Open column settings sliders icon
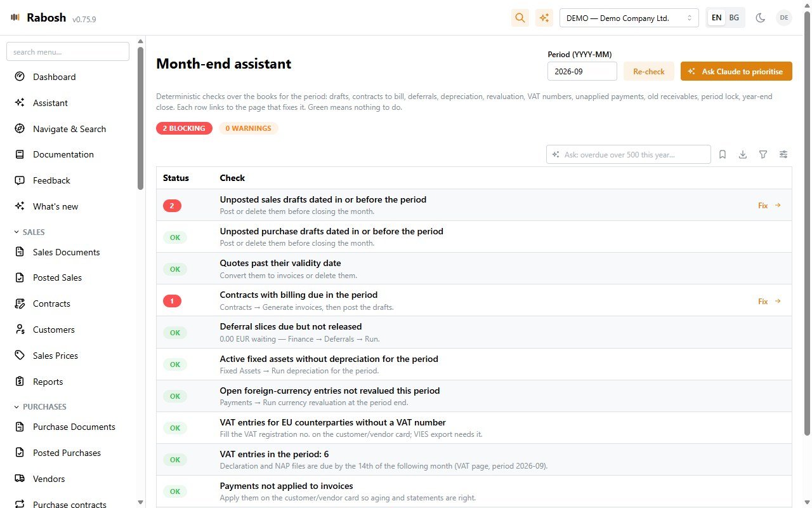The height and width of the screenshot is (508, 812). coord(783,154)
